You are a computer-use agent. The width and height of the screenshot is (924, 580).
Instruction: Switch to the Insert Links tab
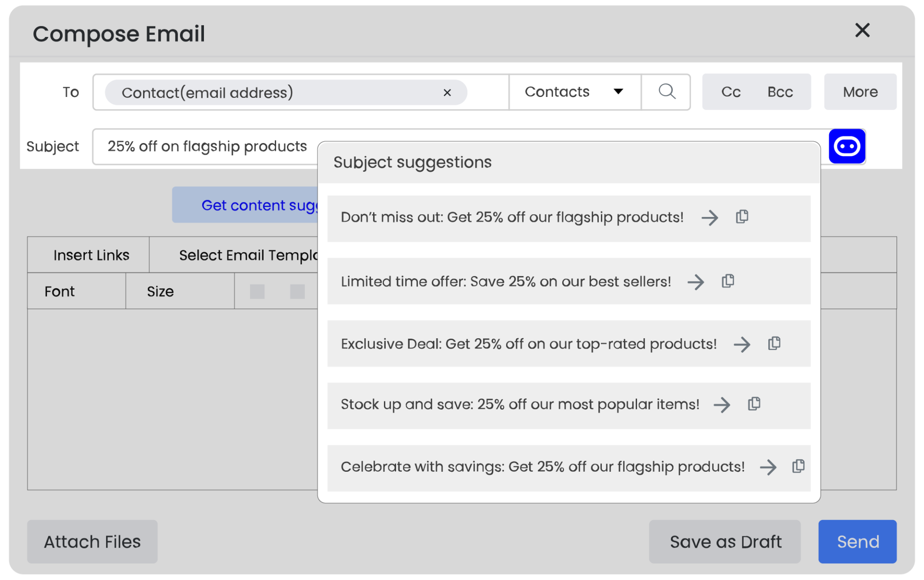pos(91,255)
